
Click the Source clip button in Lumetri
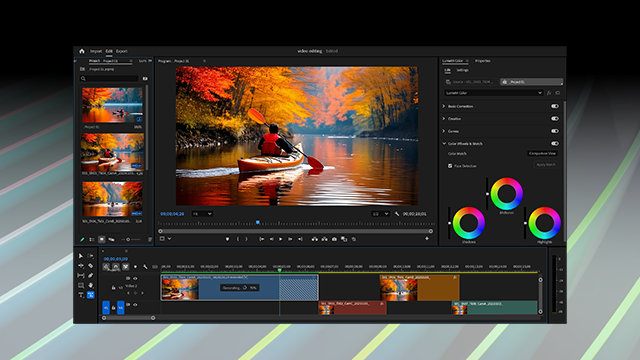[471, 82]
